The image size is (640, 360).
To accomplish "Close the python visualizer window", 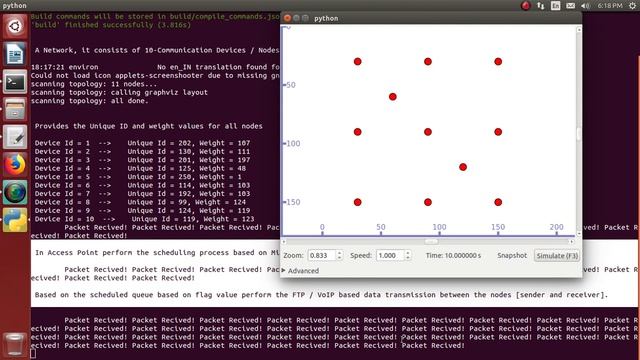I will click(x=287, y=18).
